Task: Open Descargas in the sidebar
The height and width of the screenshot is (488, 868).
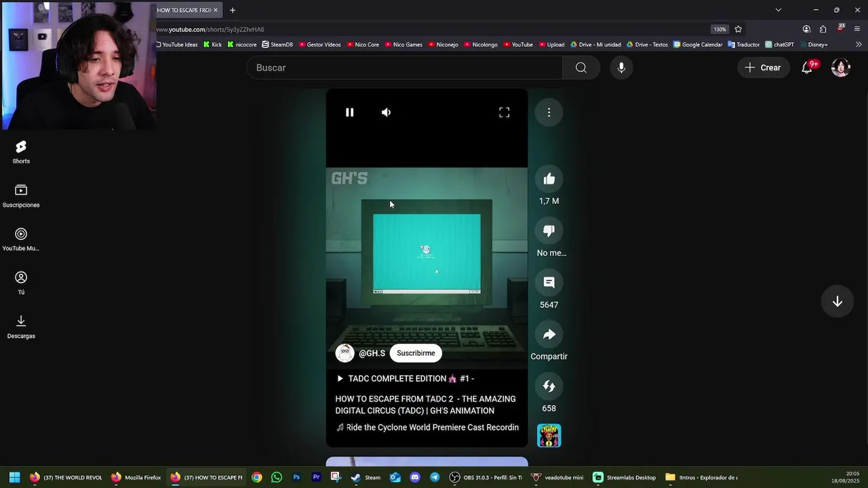Action: pos(21,327)
